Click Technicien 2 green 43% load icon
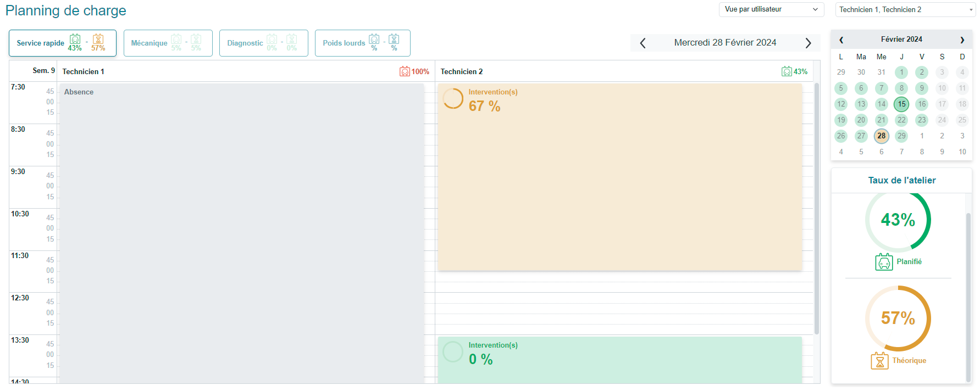Viewport: 980px width, 391px height. (787, 71)
